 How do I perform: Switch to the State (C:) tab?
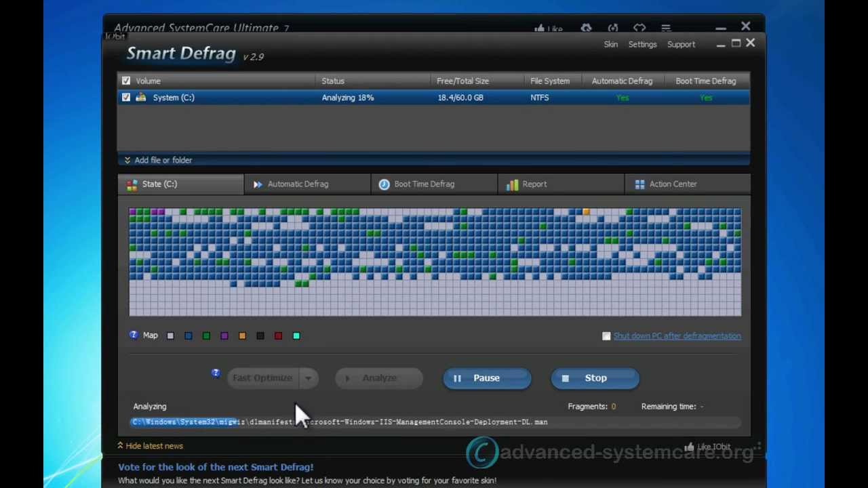pyautogui.click(x=180, y=184)
